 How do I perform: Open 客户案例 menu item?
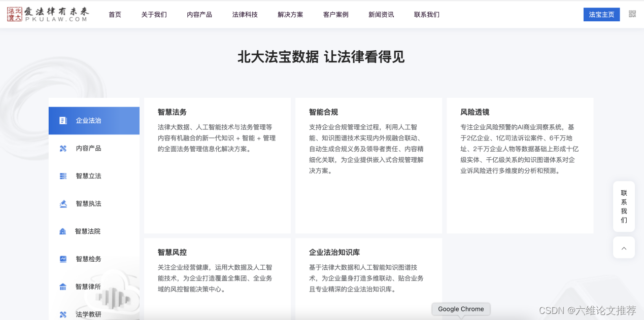click(336, 15)
